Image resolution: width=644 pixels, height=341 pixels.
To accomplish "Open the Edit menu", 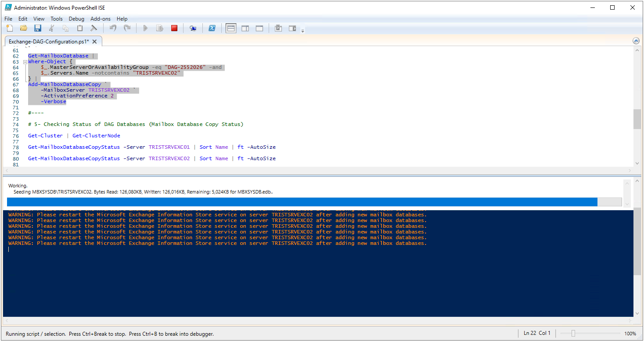I will 23,19.
